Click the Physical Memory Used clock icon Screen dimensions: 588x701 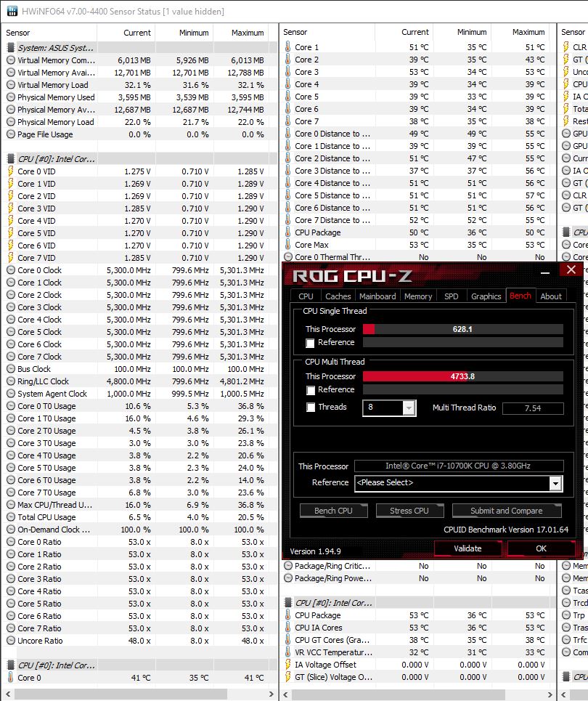(x=11, y=97)
